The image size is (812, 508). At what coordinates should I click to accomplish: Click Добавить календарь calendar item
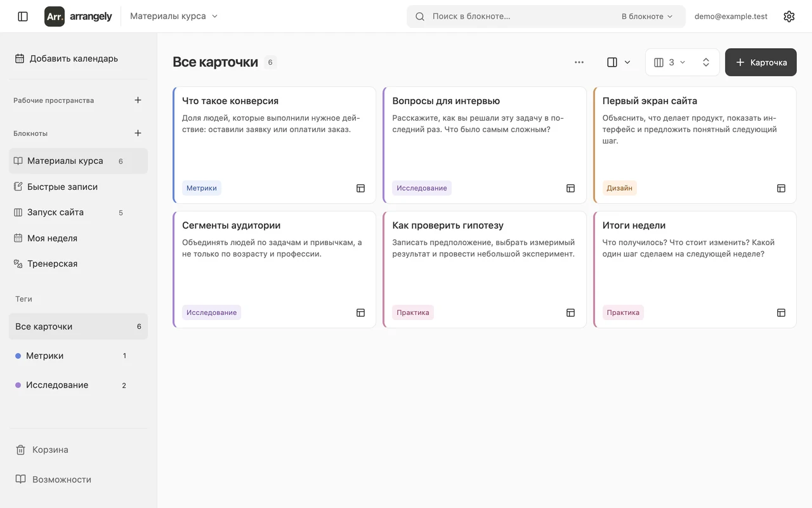click(78, 58)
